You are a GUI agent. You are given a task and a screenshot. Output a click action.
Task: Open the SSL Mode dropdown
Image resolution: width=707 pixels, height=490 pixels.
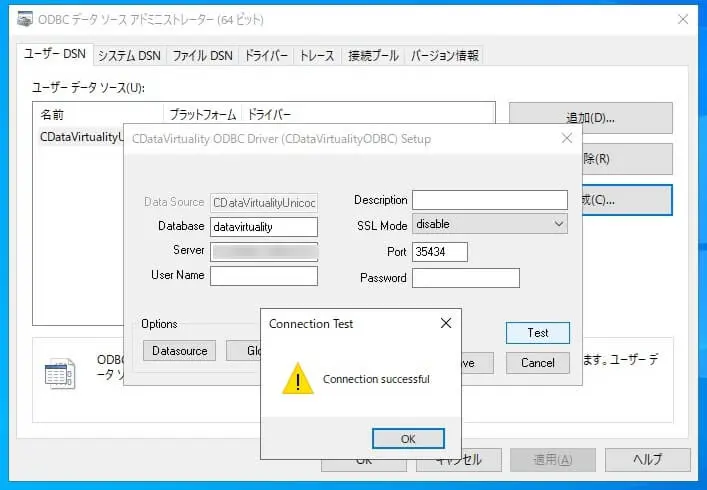[490, 224]
